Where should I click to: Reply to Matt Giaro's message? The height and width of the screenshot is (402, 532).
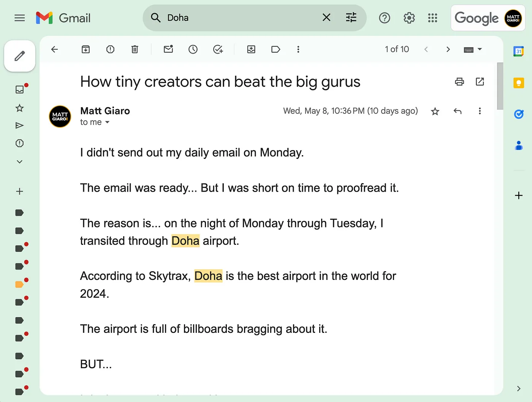click(x=458, y=111)
